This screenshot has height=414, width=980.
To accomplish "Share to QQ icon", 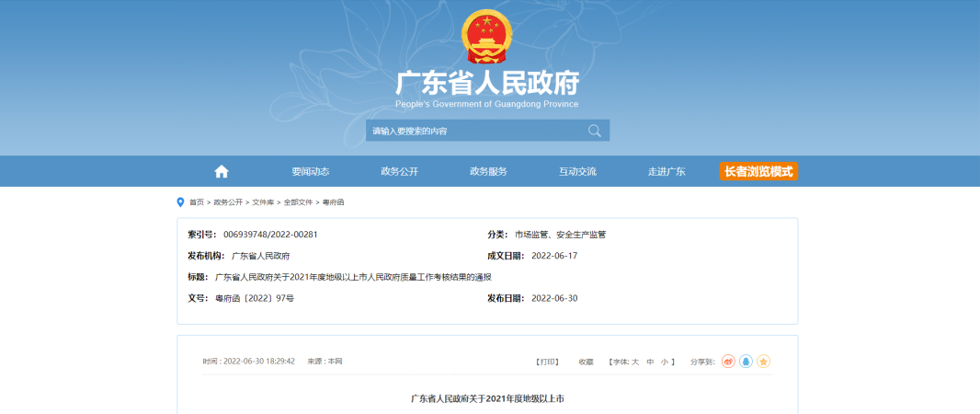I will (x=746, y=362).
